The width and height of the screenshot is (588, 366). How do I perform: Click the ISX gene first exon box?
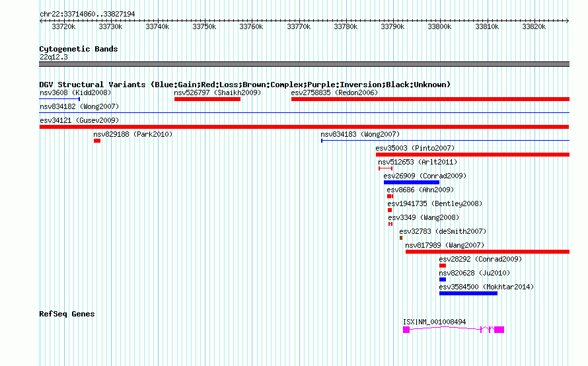click(x=406, y=330)
